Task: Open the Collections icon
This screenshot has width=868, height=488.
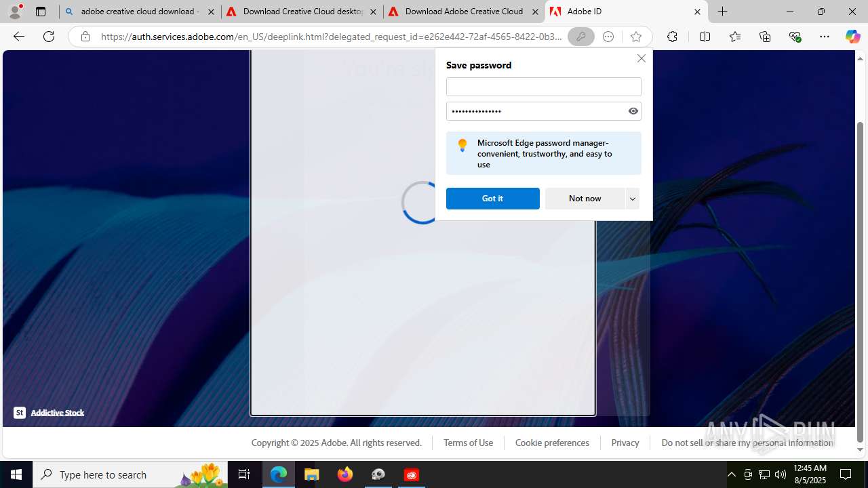Action: 765,37
